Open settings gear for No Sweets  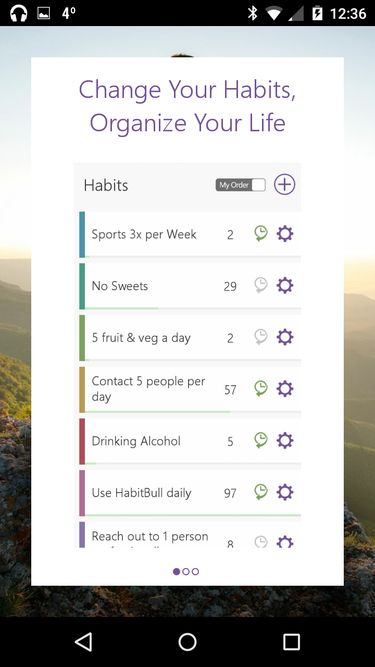point(285,285)
